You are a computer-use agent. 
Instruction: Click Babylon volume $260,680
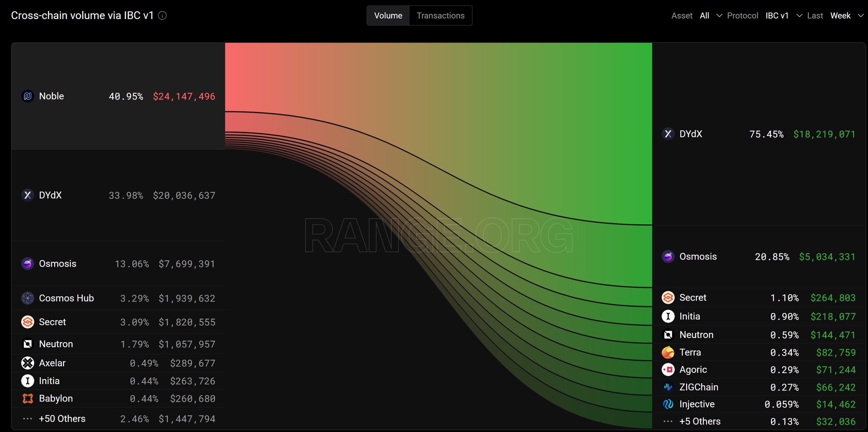(x=193, y=399)
